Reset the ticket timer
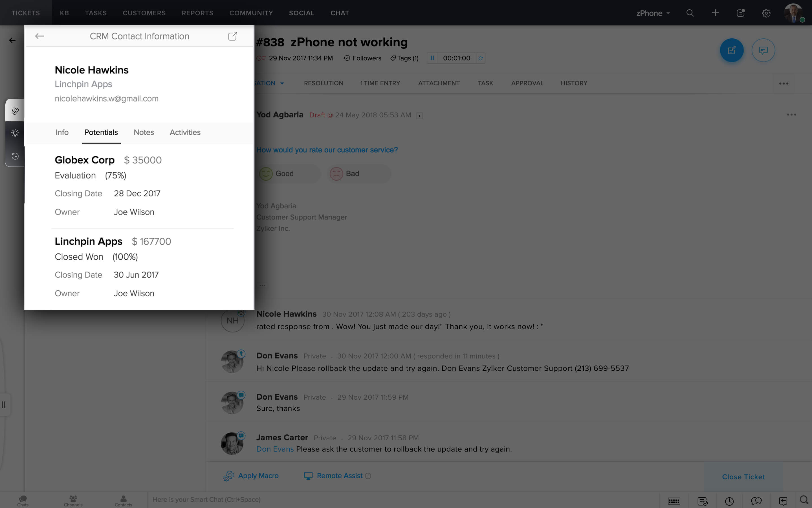 (480, 58)
